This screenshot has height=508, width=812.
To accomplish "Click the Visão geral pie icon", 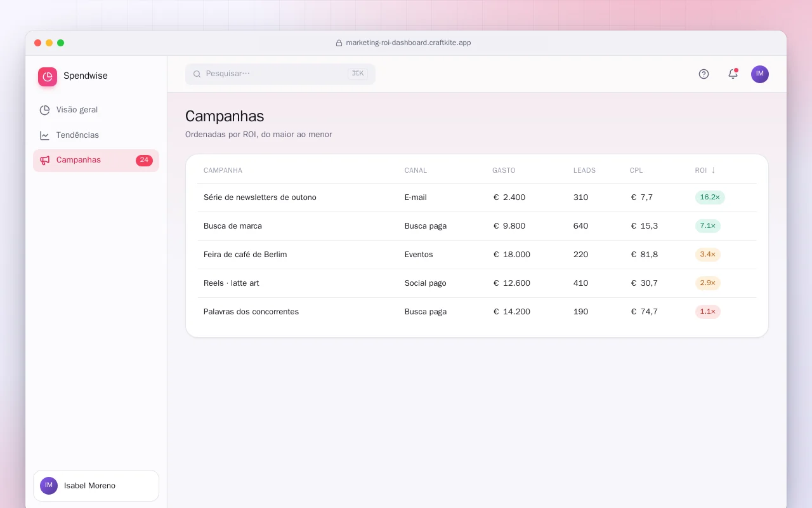I will click(44, 110).
